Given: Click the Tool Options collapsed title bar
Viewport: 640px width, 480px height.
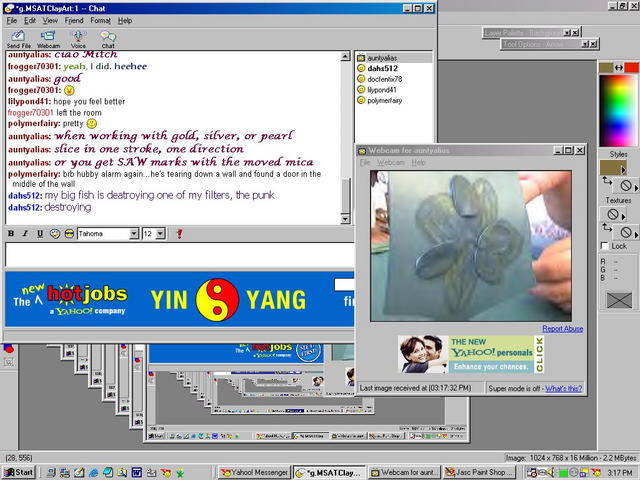Looking at the screenshot, I should [x=550, y=44].
